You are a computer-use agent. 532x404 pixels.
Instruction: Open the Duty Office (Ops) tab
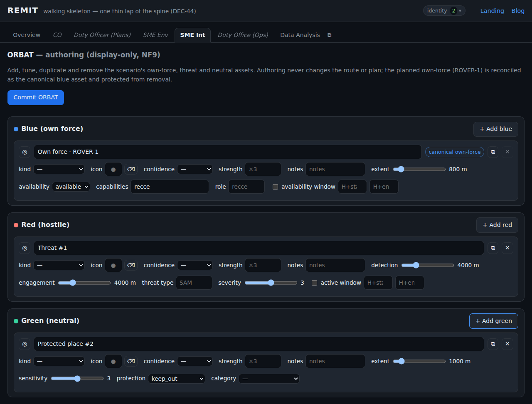click(243, 35)
